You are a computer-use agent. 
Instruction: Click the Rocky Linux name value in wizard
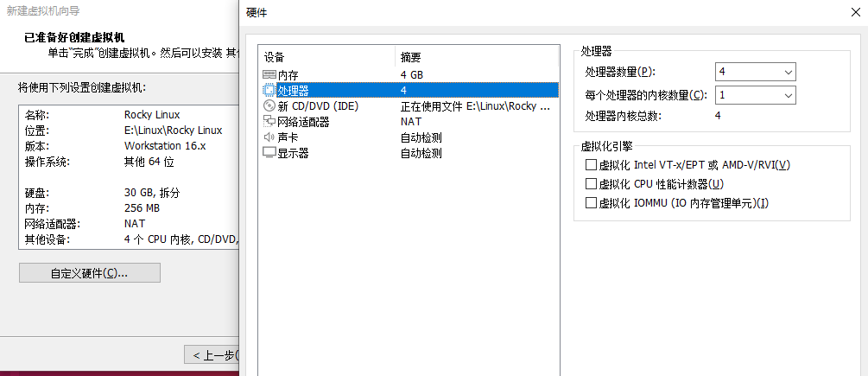[152, 115]
